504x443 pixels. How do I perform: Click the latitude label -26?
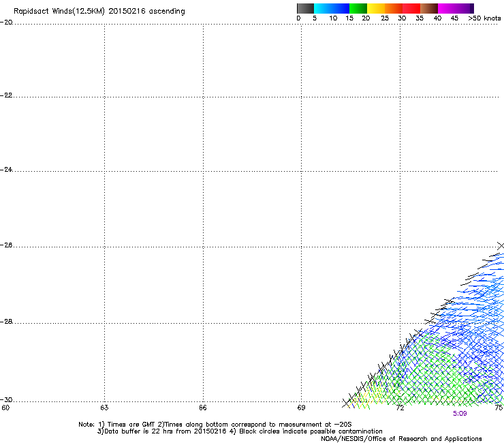click(6, 245)
